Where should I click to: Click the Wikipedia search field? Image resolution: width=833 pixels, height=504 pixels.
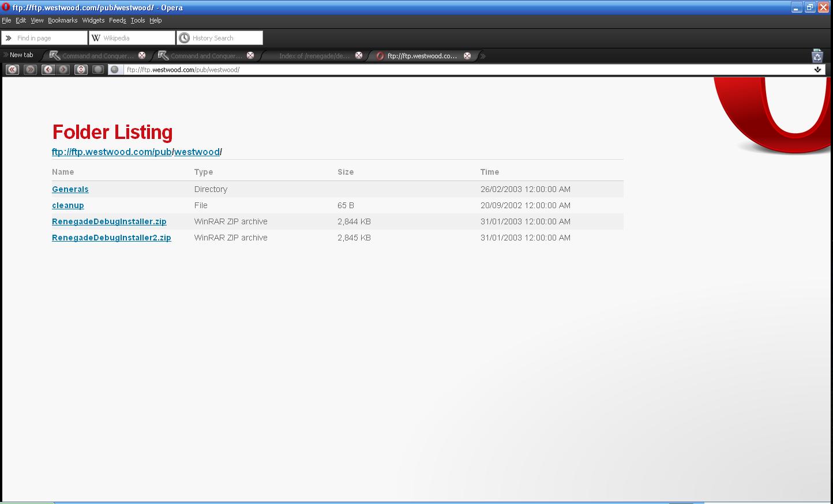(x=137, y=38)
